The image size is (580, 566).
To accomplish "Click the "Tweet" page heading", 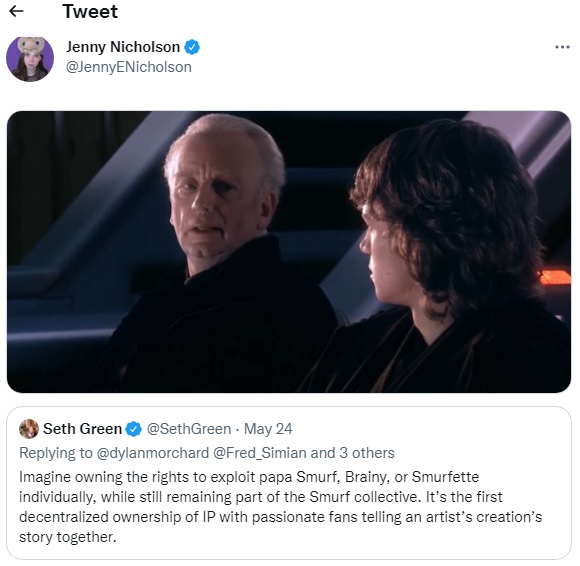I will pyautogui.click(x=90, y=11).
